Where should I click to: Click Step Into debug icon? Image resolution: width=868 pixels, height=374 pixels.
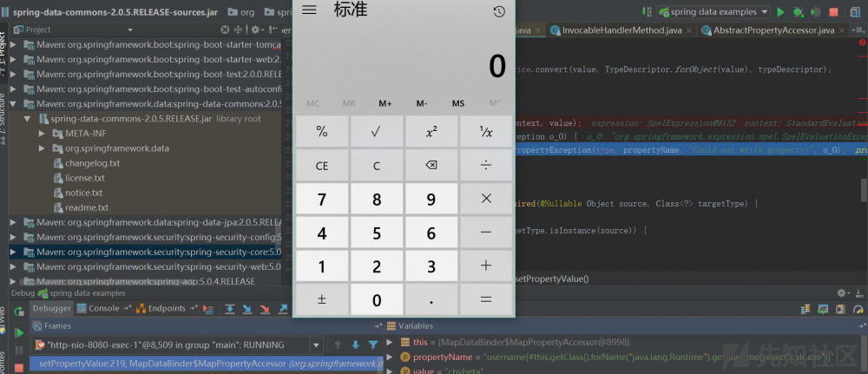(247, 309)
